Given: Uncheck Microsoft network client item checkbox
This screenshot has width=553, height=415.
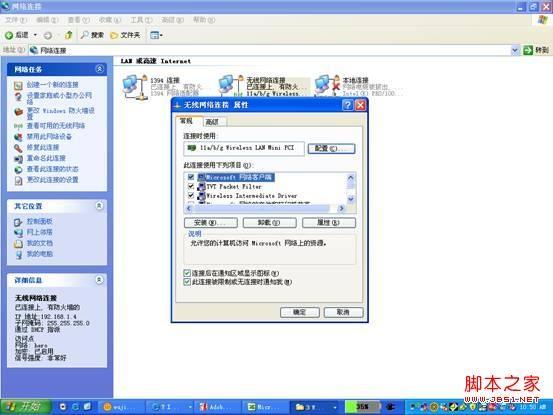Looking at the screenshot, I should (x=191, y=177).
